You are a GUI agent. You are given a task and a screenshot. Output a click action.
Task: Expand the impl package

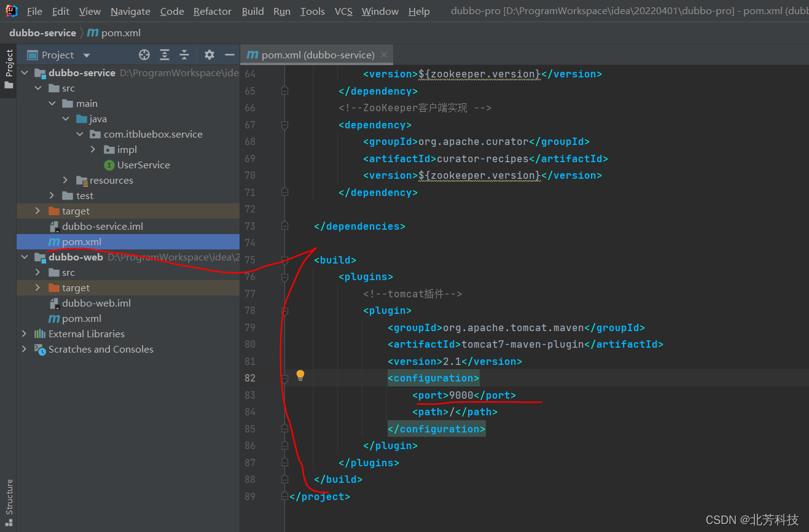(93, 149)
